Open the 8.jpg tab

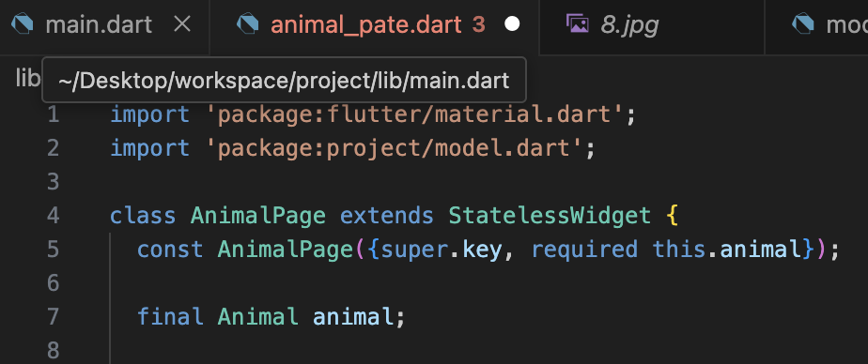coord(629,25)
